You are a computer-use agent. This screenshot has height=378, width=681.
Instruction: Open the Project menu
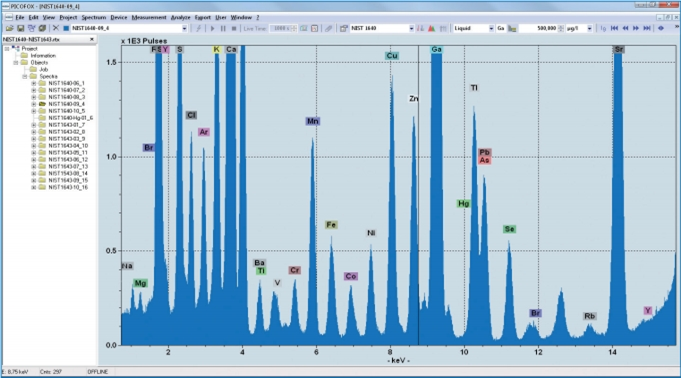[68, 17]
